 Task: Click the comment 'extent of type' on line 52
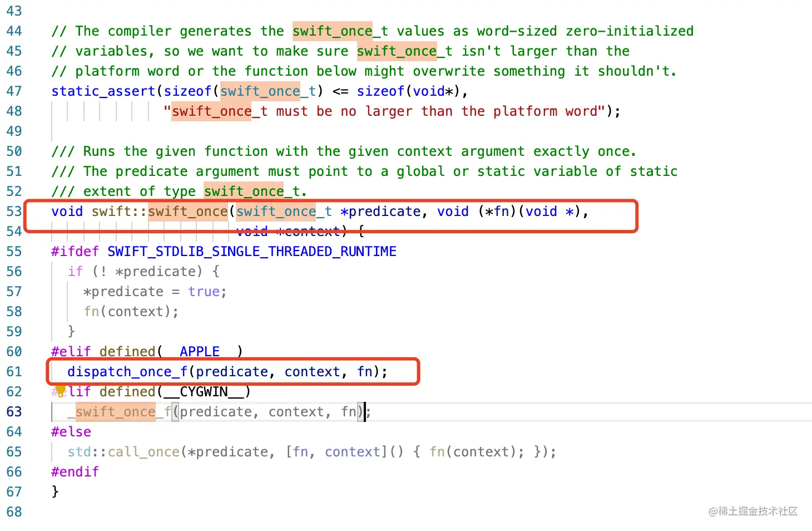[140, 191]
